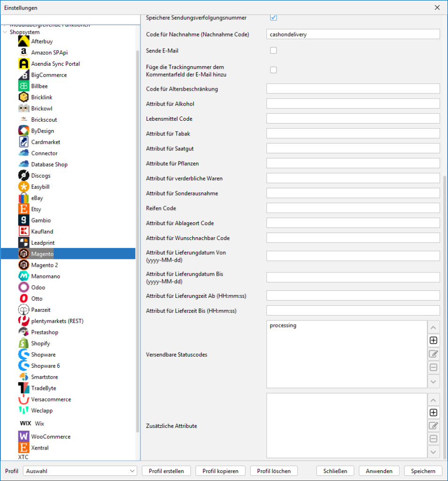Click the right settings panel scrollbar
Image resolution: width=448 pixels, height=481 pixels.
coord(445,315)
